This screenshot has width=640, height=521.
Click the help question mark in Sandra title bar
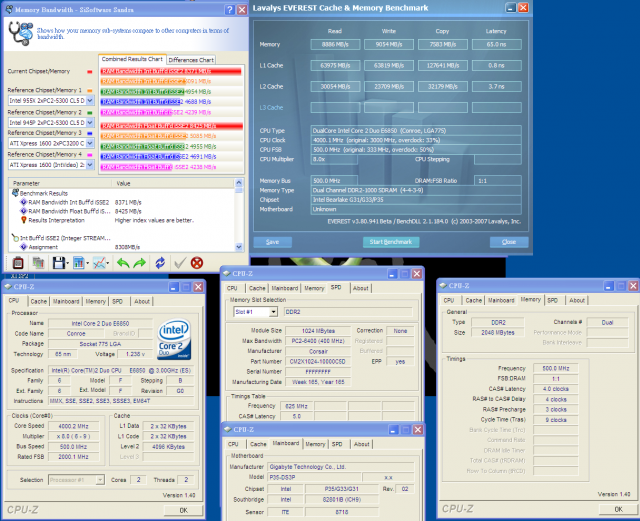click(x=230, y=10)
